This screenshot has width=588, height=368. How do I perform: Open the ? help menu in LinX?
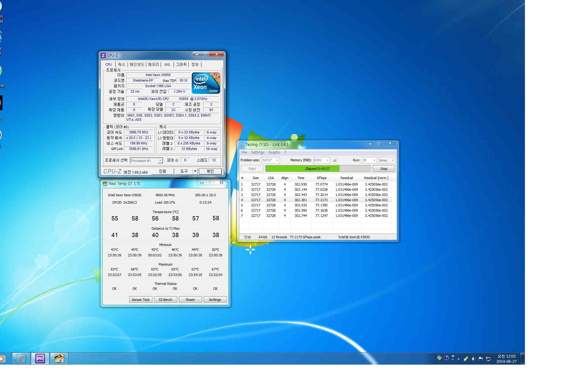tap(285, 152)
